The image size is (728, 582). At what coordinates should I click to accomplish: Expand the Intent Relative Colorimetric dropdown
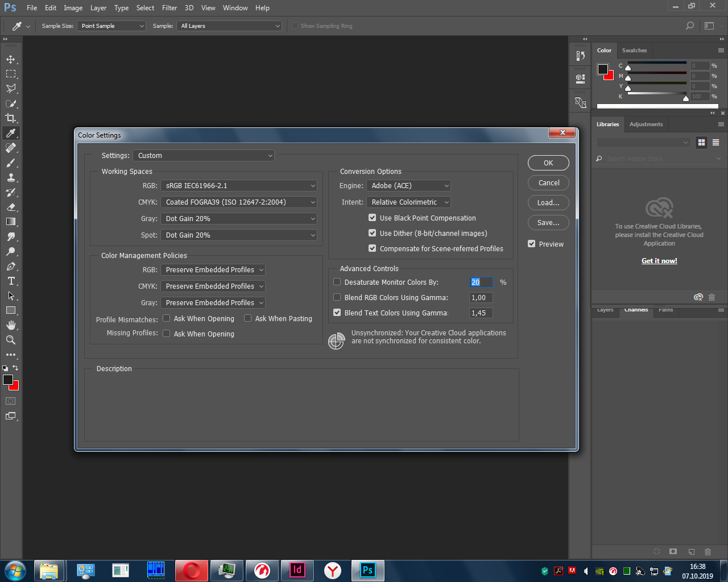(409, 202)
